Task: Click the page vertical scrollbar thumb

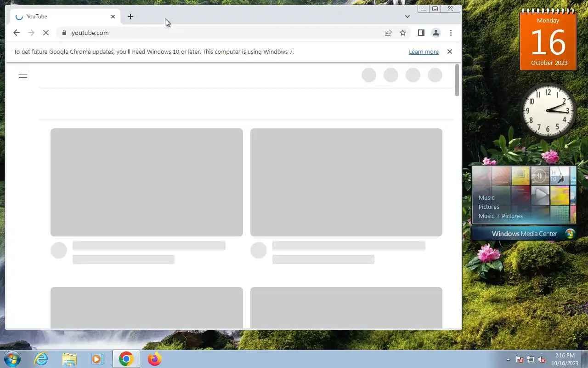Action: 457,80
